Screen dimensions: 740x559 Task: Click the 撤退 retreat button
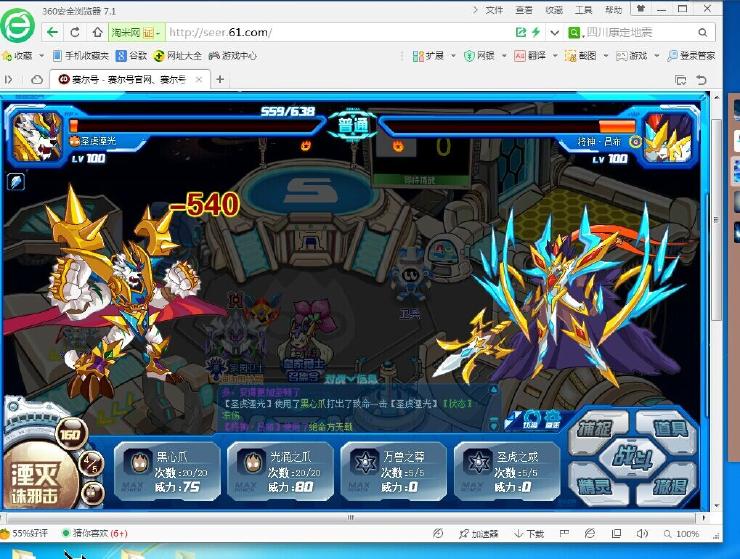668,486
